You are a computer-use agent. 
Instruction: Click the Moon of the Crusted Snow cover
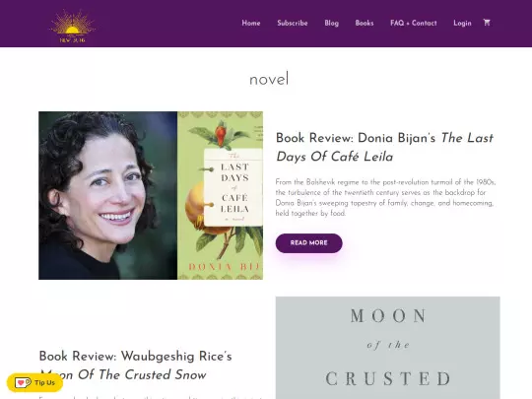387,348
